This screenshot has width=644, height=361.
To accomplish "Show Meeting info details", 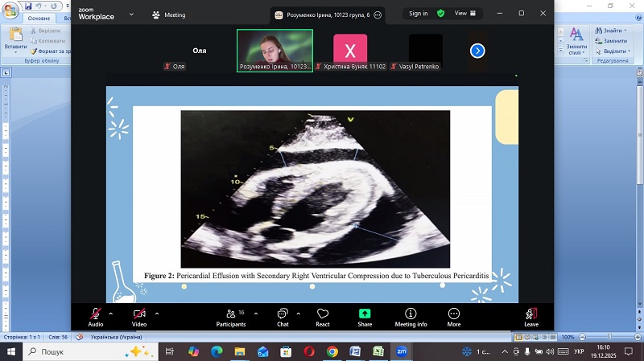I will pos(411,316).
